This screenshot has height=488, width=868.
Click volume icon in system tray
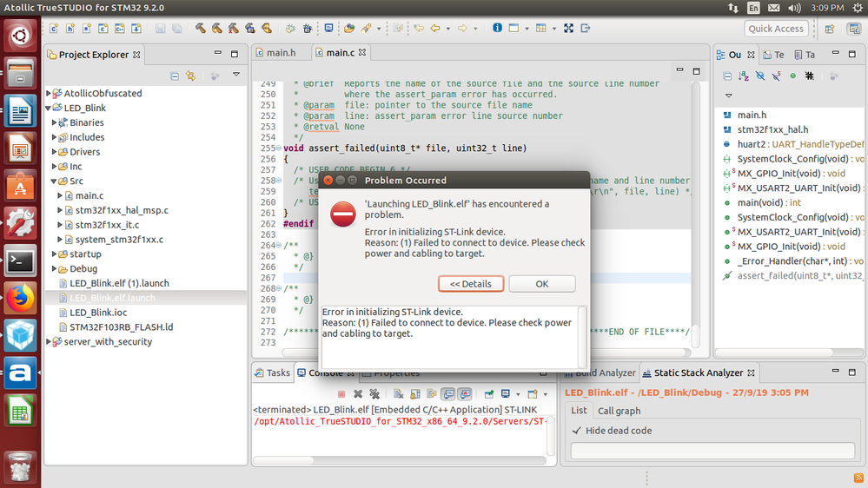[794, 8]
